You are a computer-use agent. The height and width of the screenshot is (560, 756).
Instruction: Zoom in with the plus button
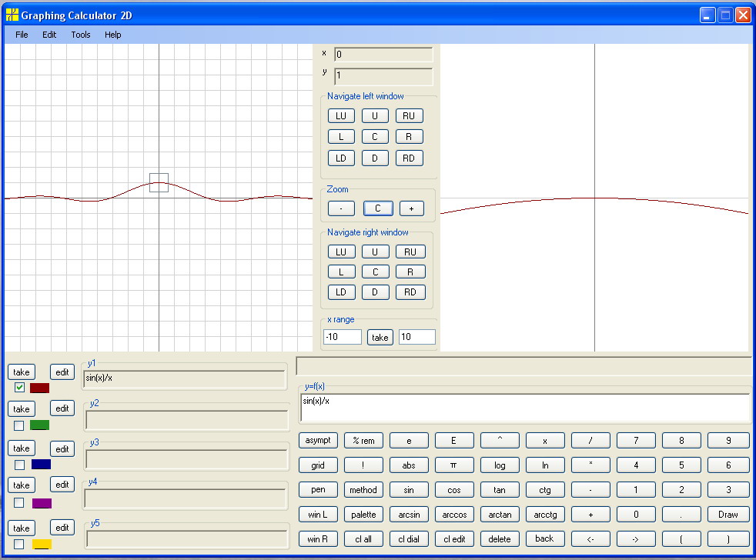pyautogui.click(x=411, y=208)
